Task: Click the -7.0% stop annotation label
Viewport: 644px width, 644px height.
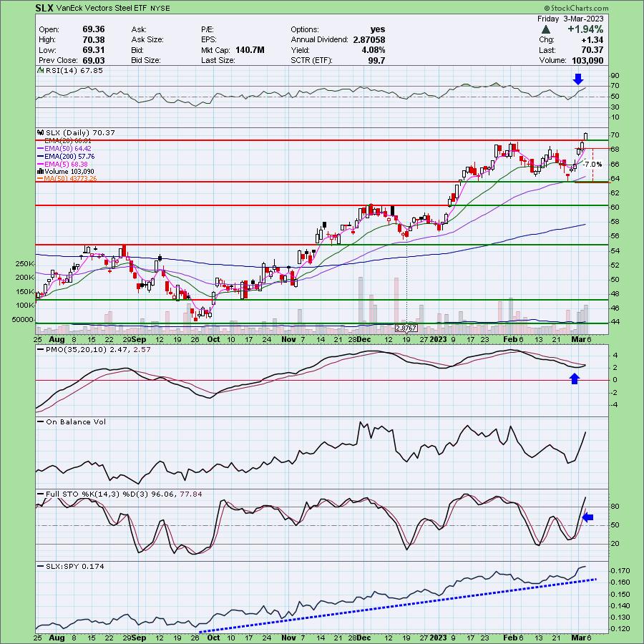Action: point(592,164)
